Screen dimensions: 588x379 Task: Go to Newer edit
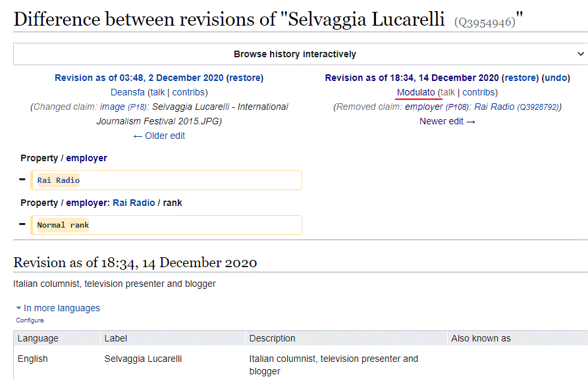[447, 122]
